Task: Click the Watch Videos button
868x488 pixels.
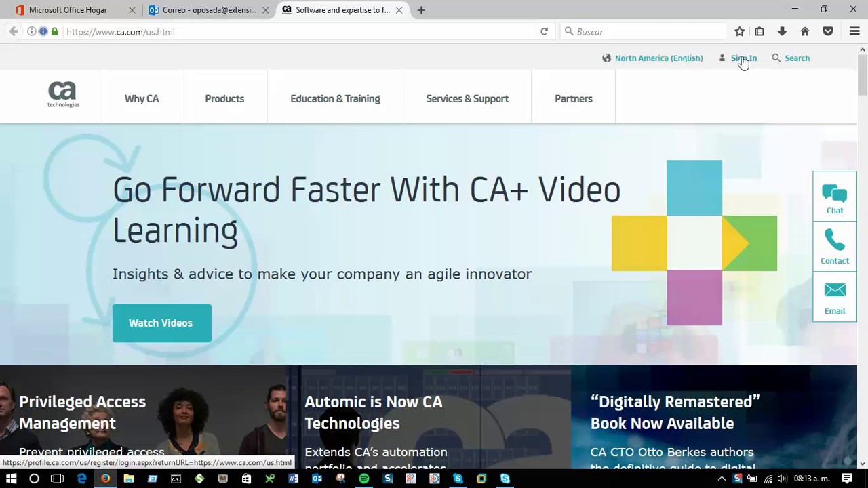Action: [x=161, y=323]
